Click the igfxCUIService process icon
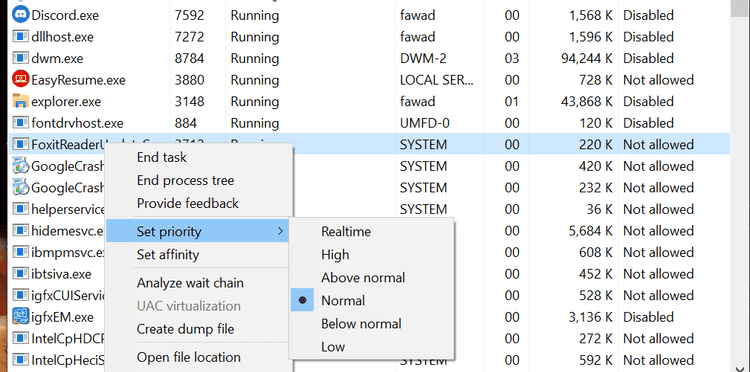This screenshot has height=372, width=750. click(x=20, y=295)
